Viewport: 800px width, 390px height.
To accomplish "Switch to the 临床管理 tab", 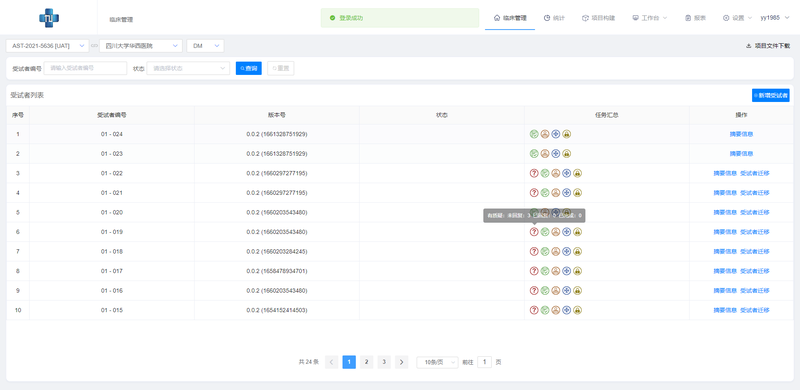I will (x=510, y=18).
